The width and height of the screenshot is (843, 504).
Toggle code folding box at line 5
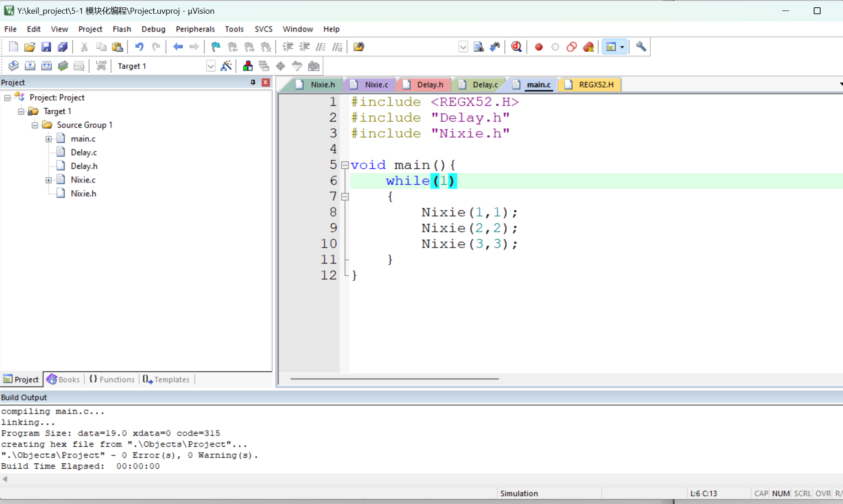click(x=345, y=165)
